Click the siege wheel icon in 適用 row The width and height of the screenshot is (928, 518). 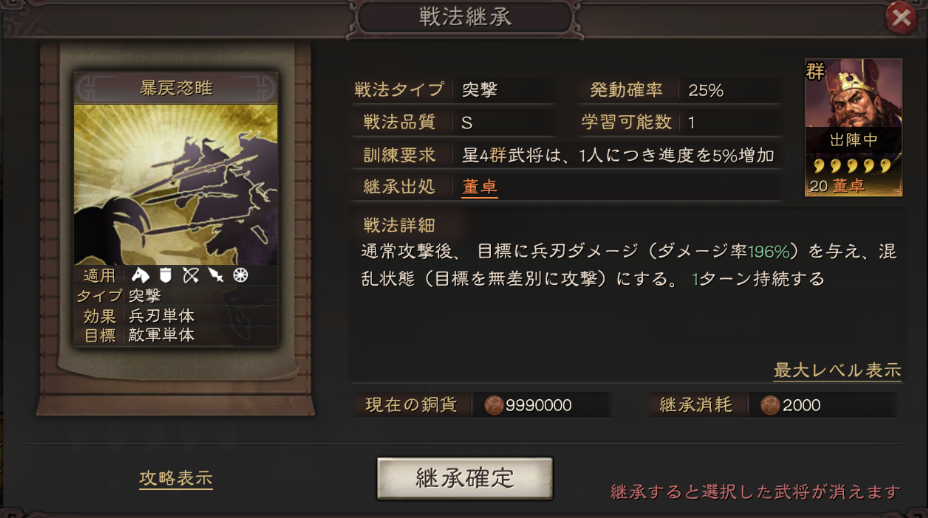pyautogui.click(x=240, y=275)
